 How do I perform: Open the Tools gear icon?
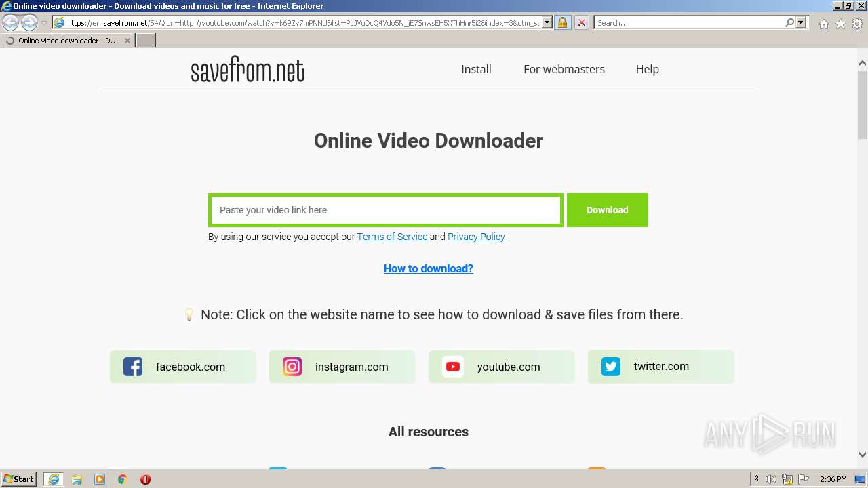[x=857, y=24]
